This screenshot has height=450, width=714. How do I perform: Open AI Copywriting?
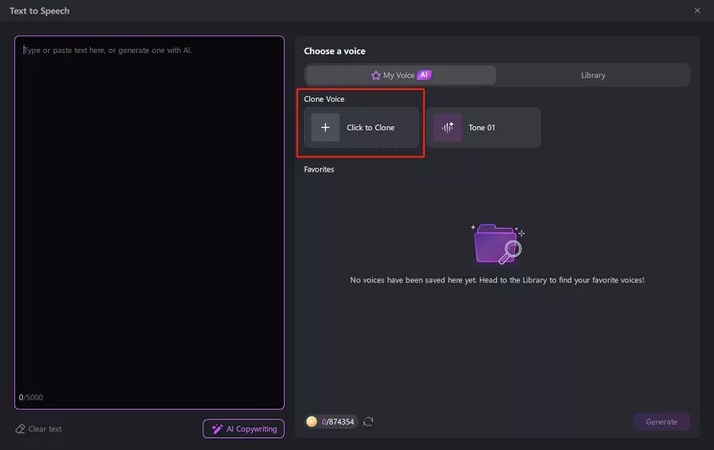tap(244, 429)
